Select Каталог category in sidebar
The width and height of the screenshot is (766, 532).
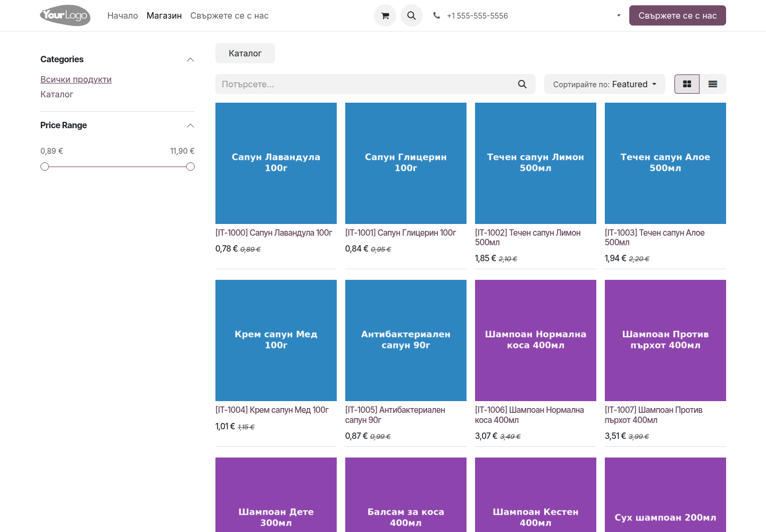click(57, 94)
